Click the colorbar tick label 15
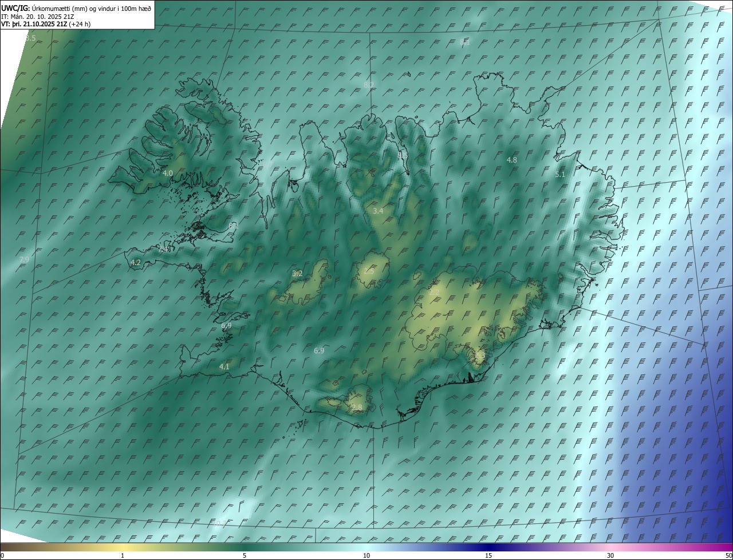 [x=488, y=556]
